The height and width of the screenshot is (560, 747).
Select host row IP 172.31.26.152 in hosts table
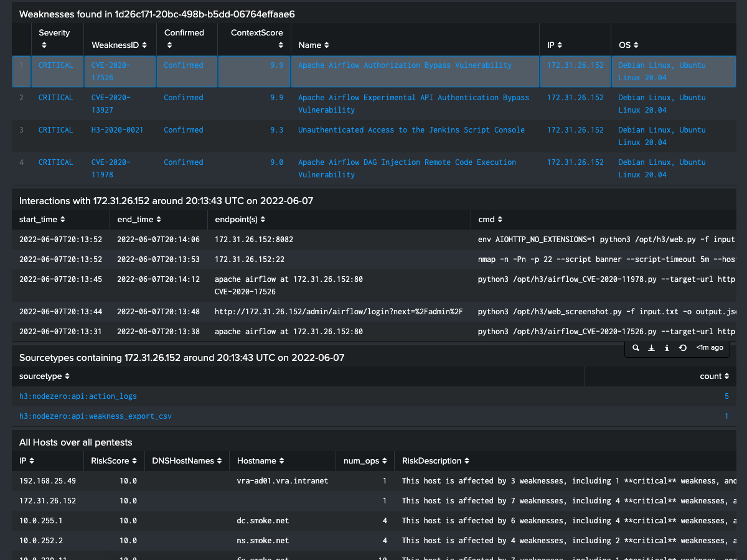click(47, 501)
